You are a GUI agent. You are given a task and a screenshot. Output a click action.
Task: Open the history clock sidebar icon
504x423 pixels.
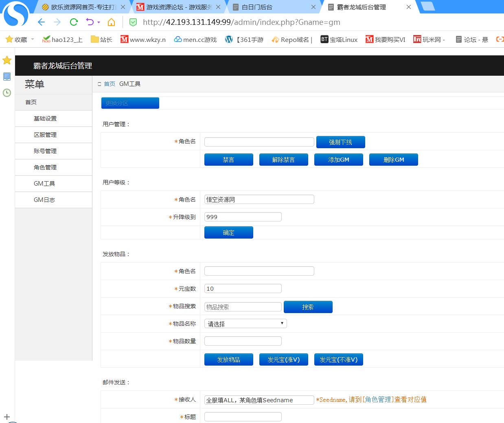[7, 93]
